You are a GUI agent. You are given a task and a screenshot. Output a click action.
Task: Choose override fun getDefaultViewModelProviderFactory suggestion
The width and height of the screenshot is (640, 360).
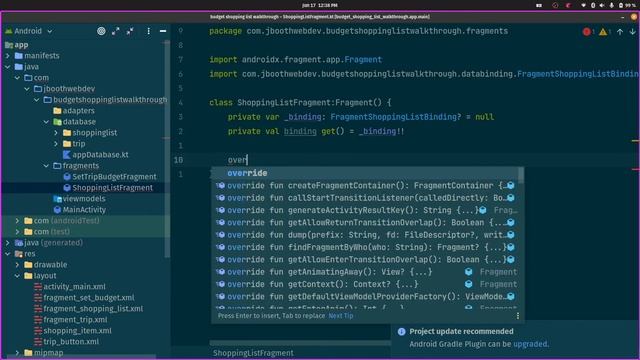click(x=364, y=297)
